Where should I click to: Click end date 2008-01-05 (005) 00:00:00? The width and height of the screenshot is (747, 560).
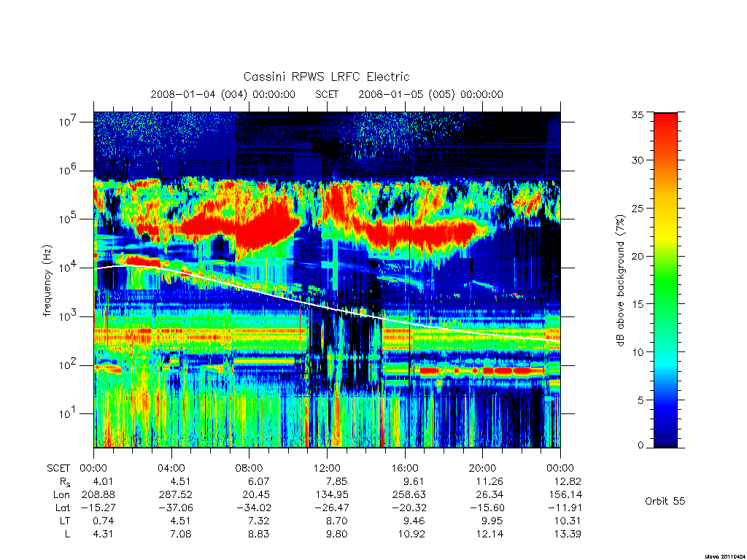pyautogui.click(x=430, y=94)
